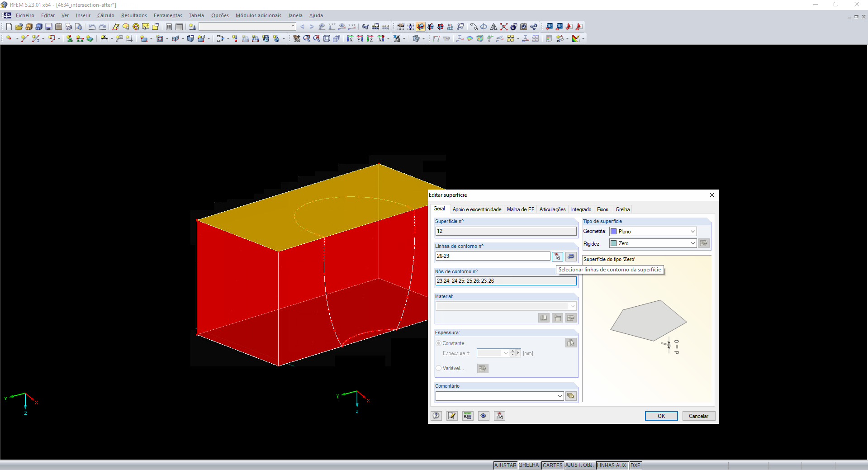The height and width of the screenshot is (470, 868).
Task: Click the wireframe cube display icon
Action: 326,38
